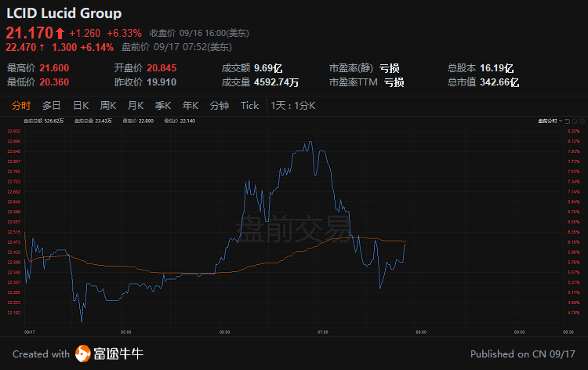This screenshot has width=588, height=370.
Task: Open the 1天 : 1分K interval selector
Action: pyautogui.click(x=292, y=106)
